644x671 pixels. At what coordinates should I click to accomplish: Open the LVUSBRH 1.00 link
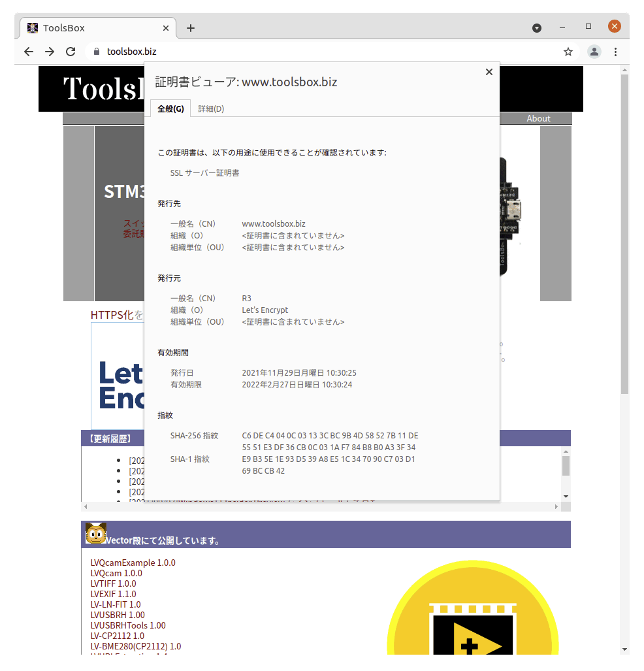(118, 615)
